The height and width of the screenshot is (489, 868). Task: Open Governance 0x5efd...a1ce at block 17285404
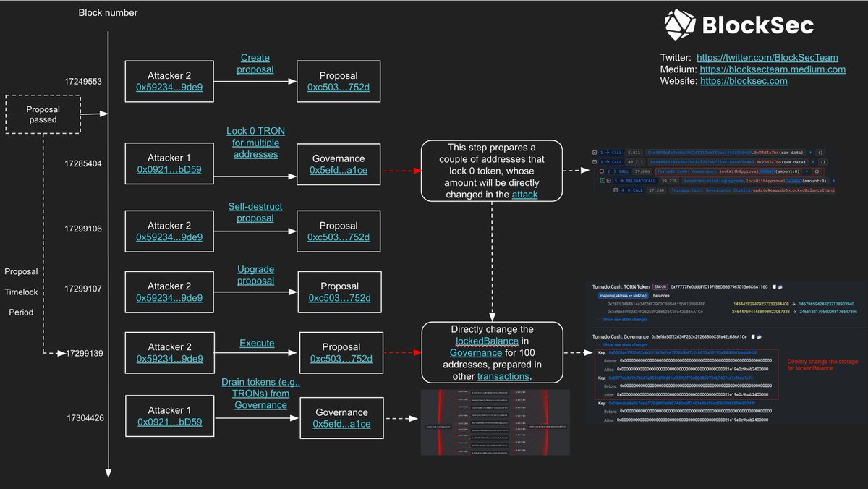(x=339, y=170)
